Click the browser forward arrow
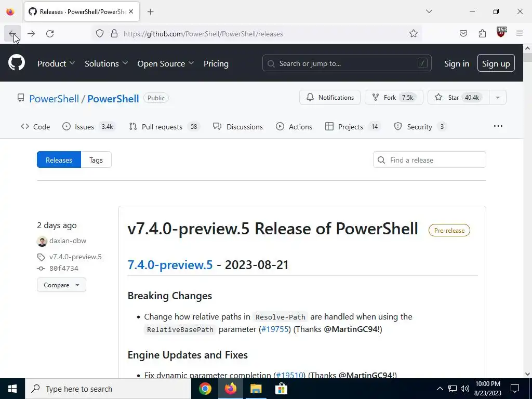Image resolution: width=532 pixels, height=399 pixels. pos(31,34)
